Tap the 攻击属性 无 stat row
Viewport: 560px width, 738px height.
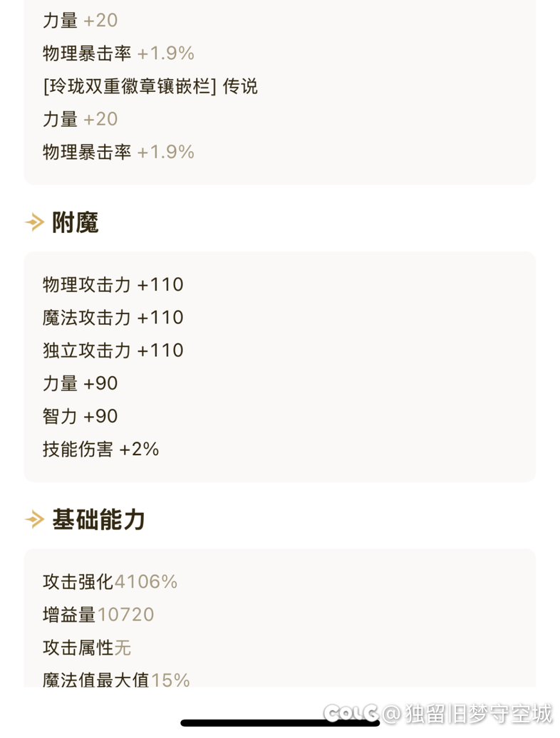87,648
